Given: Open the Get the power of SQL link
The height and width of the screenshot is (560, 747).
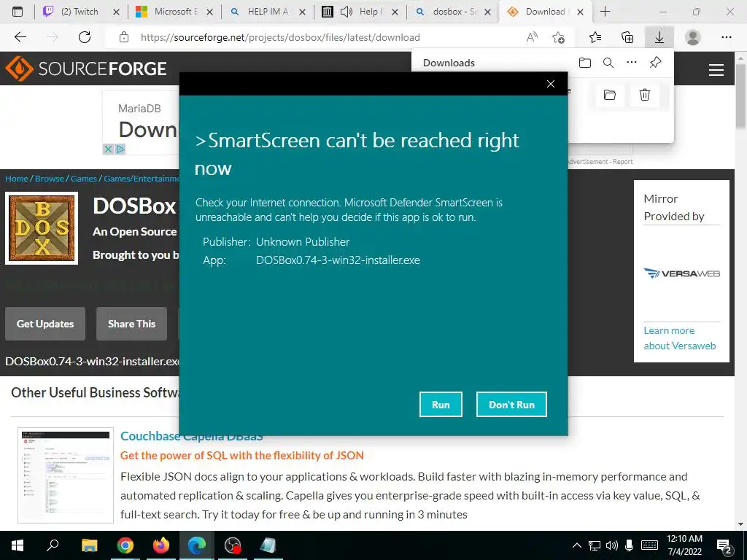Looking at the screenshot, I should [242, 455].
